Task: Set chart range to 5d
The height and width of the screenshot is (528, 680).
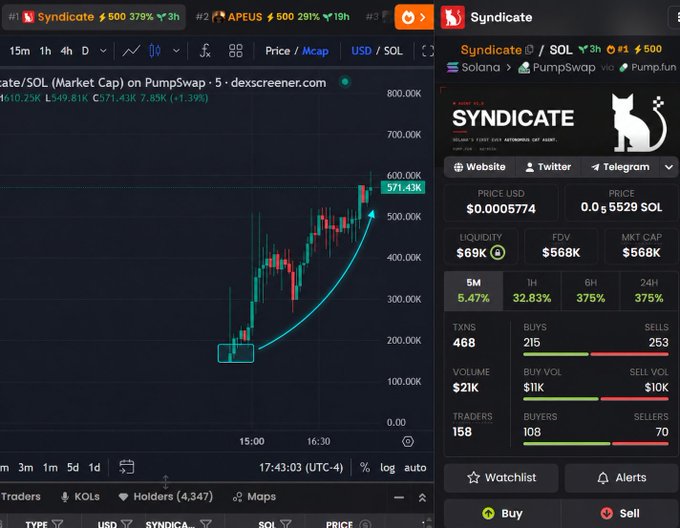Action: [x=73, y=467]
